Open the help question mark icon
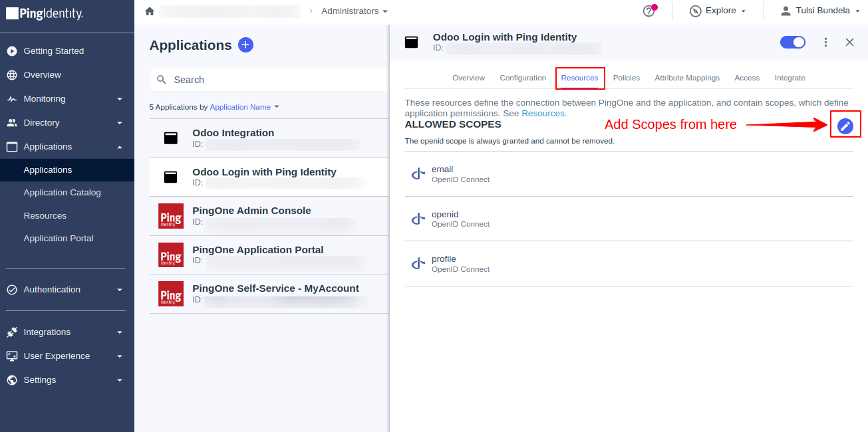The width and height of the screenshot is (868, 432). (649, 11)
